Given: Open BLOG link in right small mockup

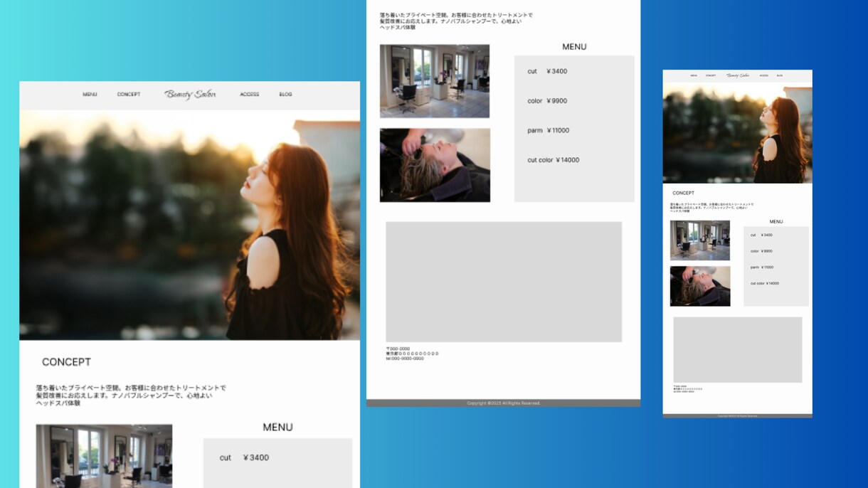Looking at the screenshot, I should tap(780, 75).
